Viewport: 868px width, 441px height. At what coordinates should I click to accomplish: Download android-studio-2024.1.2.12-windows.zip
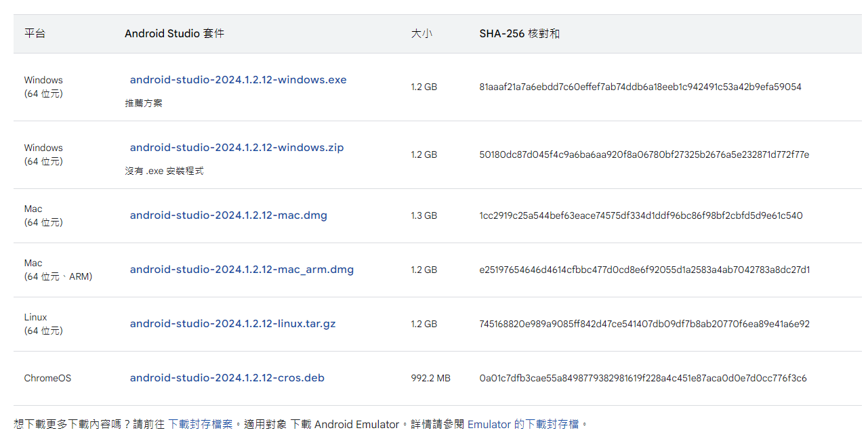tap(236, 148)
